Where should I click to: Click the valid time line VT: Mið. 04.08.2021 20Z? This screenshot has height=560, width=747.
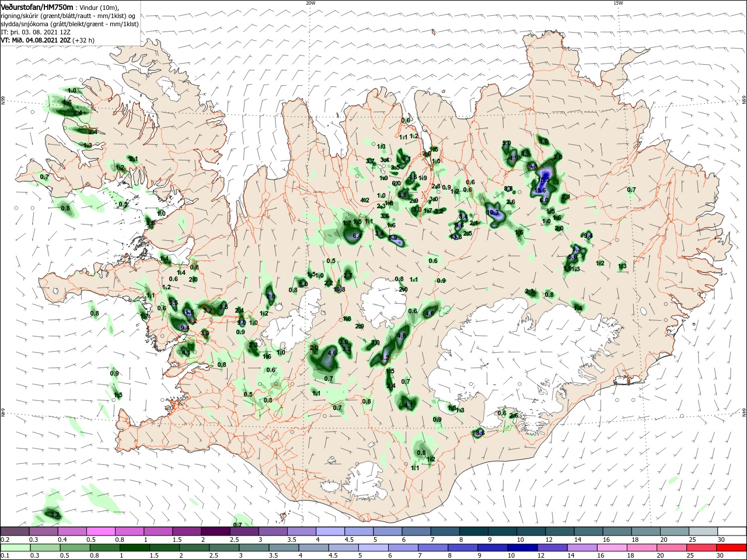click(36, 40)
